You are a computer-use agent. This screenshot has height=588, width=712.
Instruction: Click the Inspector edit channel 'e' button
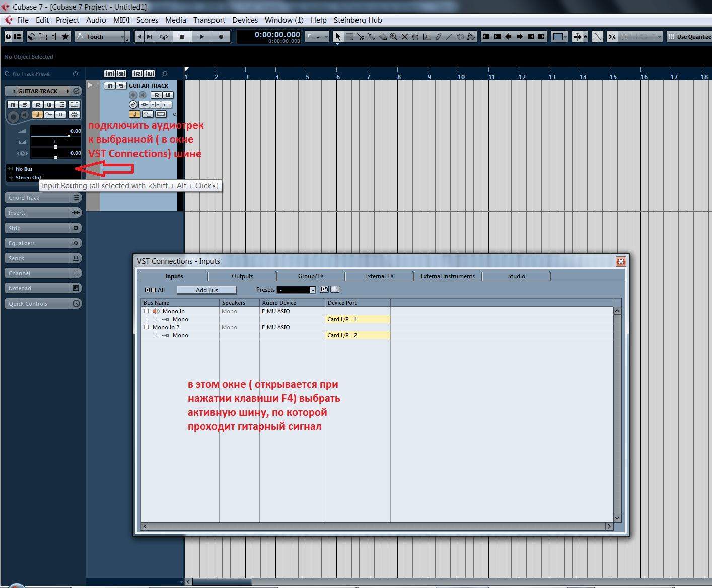76,91
